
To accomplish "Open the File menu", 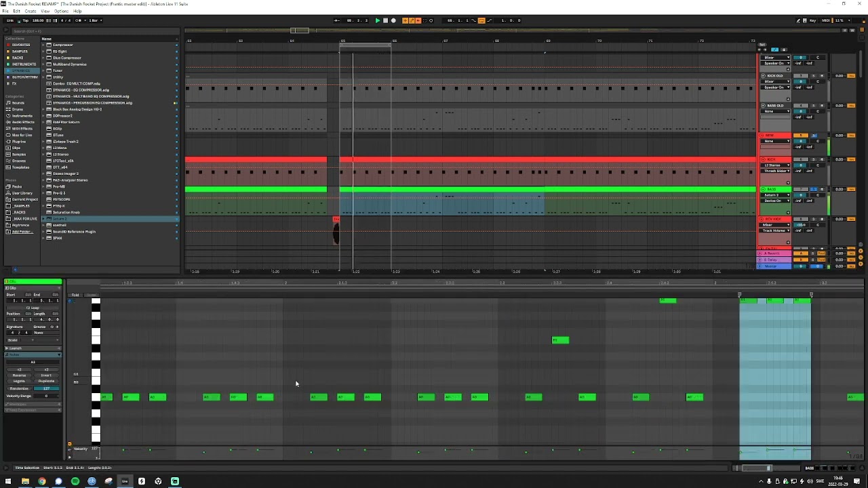I will pyautogui.click(x=5, y=12).
